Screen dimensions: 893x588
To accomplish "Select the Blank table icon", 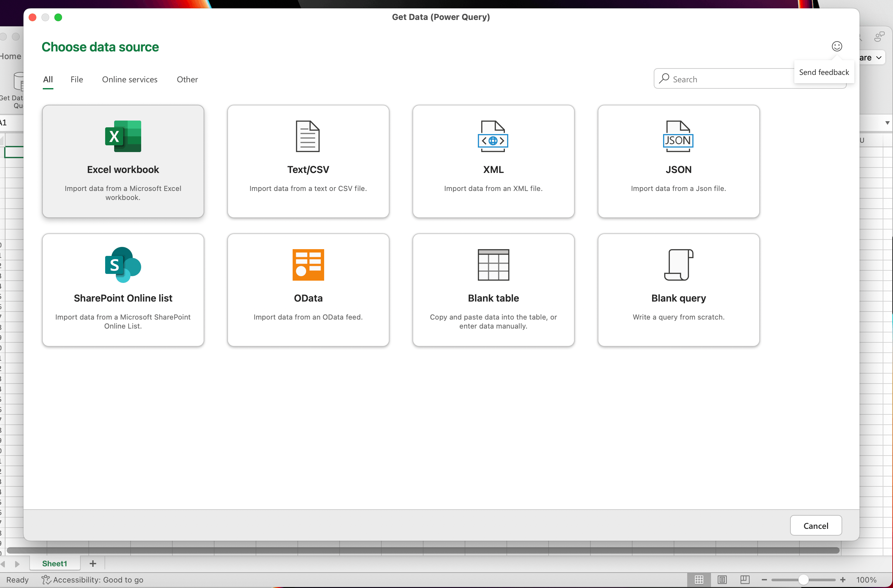I will 493,265.
